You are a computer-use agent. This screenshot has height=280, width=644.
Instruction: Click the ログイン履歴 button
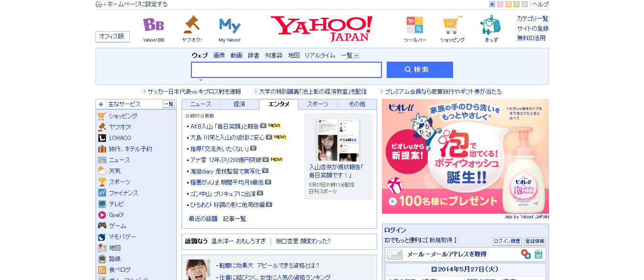coord(507,241)
